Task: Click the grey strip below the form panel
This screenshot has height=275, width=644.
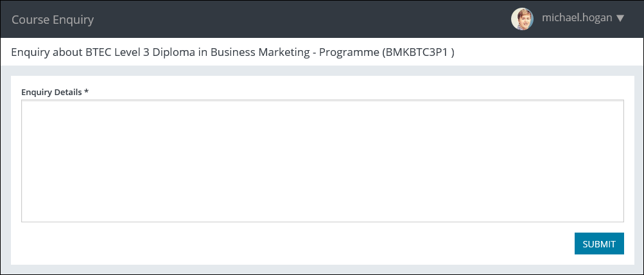Action: point(321,269)
